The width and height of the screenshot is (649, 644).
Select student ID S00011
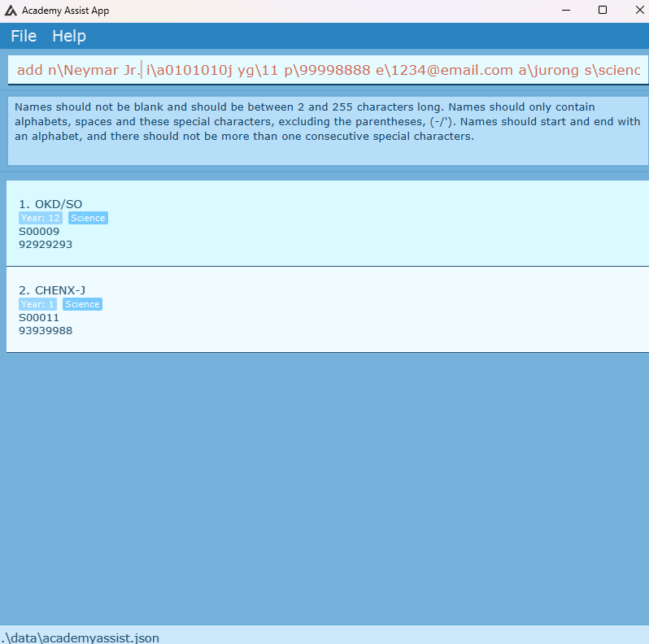coord(39,317)
